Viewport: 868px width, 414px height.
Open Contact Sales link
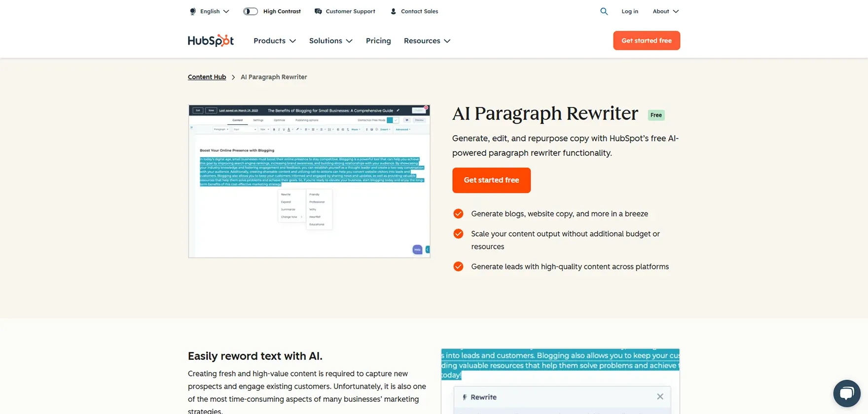click(x=419, y=11)
